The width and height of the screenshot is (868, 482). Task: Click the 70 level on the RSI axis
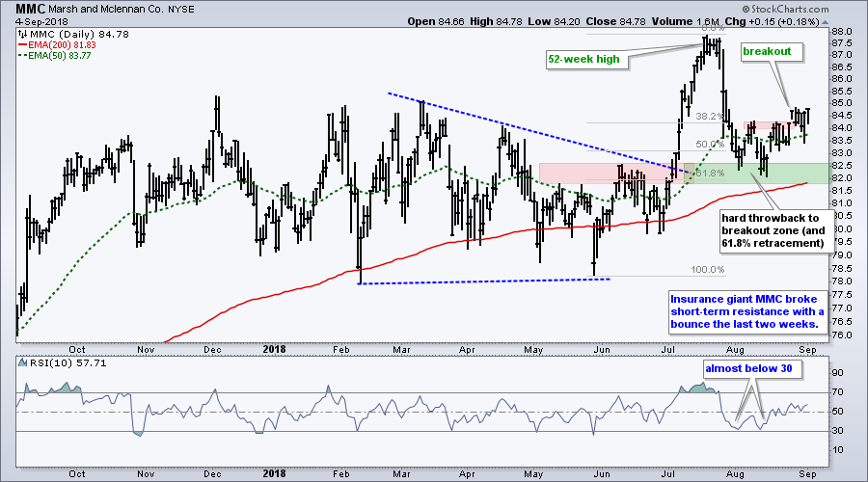837,392
